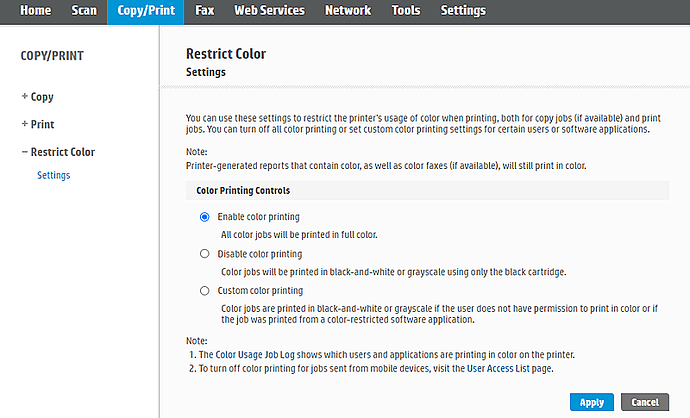Select Custom color printing radio button
690x418 pixels.
(205, 291)
